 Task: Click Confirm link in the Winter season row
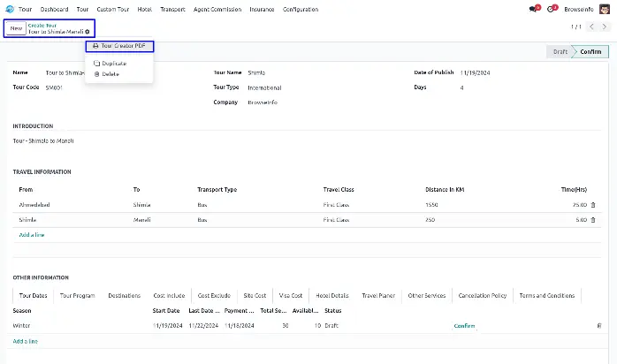pyautogui.click(x=464, y=325)
